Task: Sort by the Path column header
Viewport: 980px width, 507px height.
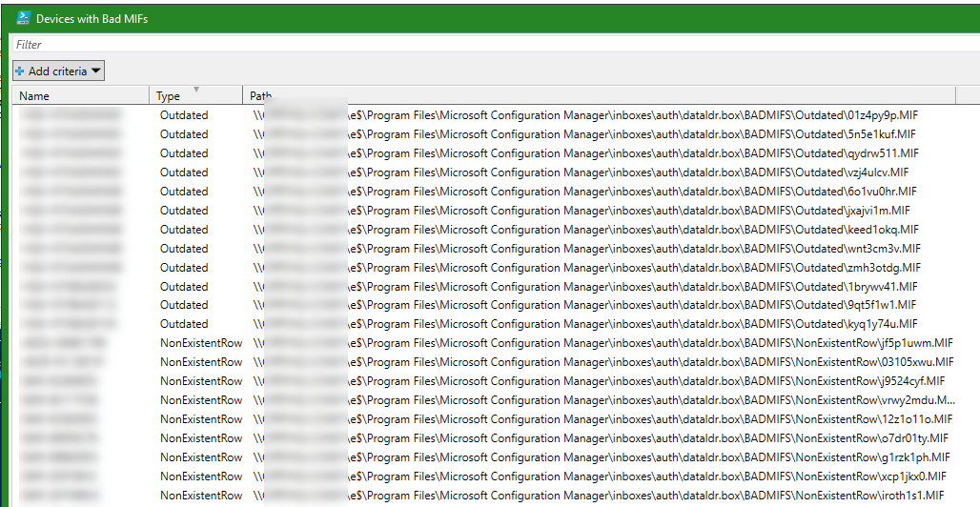Action: click(600, 95)
